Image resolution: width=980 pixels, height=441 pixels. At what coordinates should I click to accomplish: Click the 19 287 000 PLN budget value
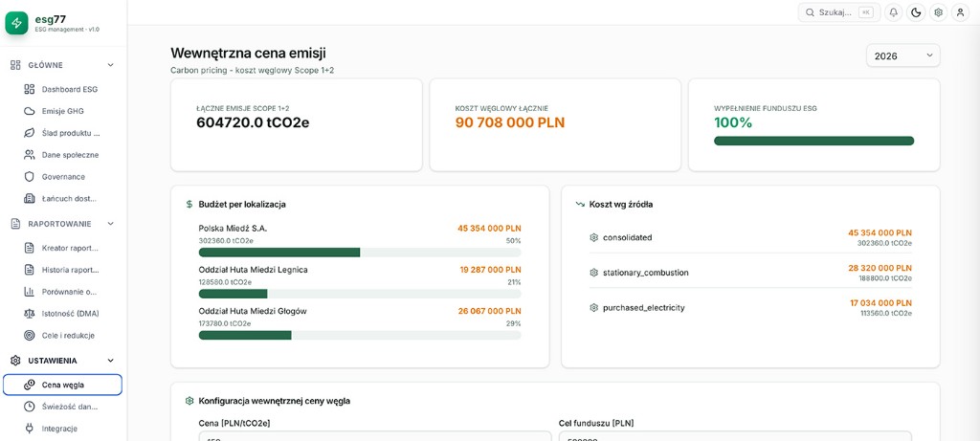[x=490, y=270]
